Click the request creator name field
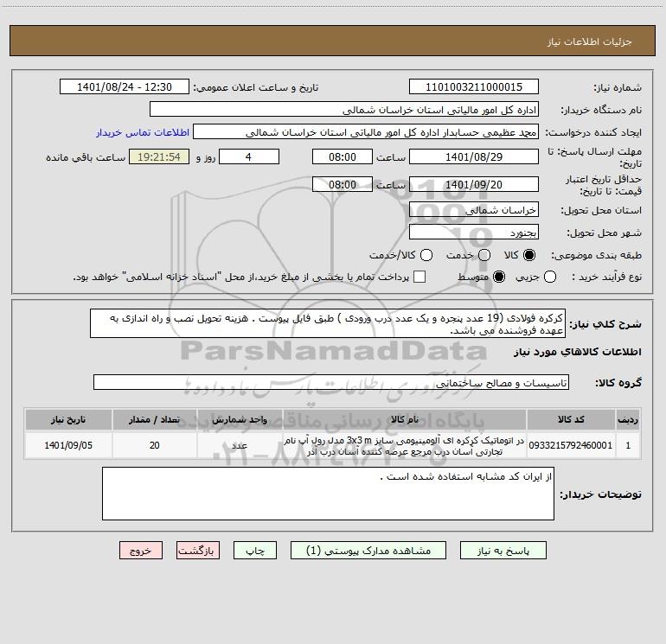This screenshot has width=666, height=644. [x=366, y=132]
